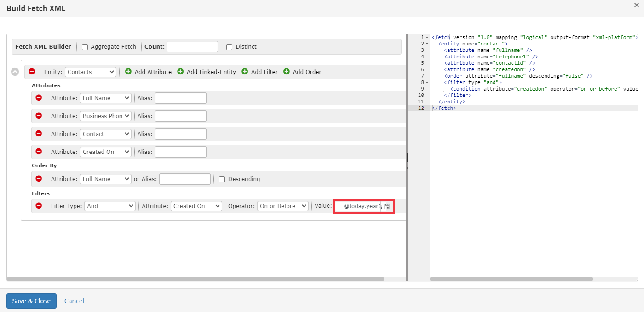Screen dimensions: 644x312
Task: Click the XML condition attribute line
Action: [x=544, y=89]
